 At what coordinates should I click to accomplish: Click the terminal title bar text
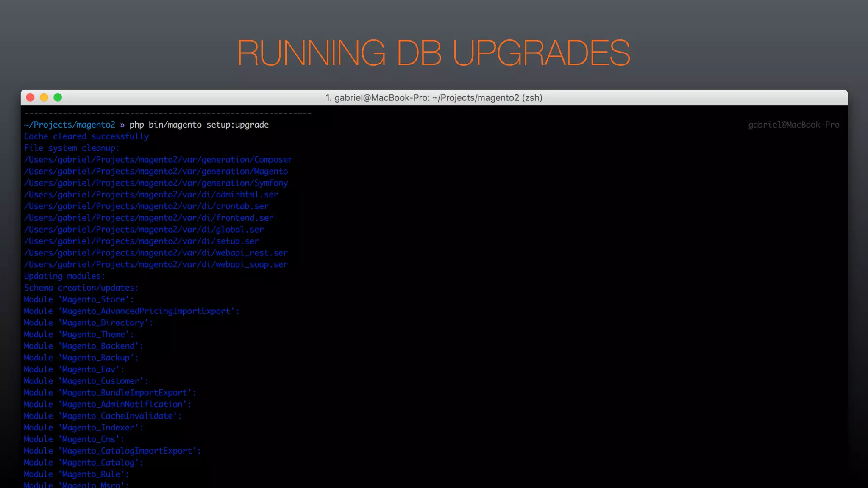pos(434,98)
